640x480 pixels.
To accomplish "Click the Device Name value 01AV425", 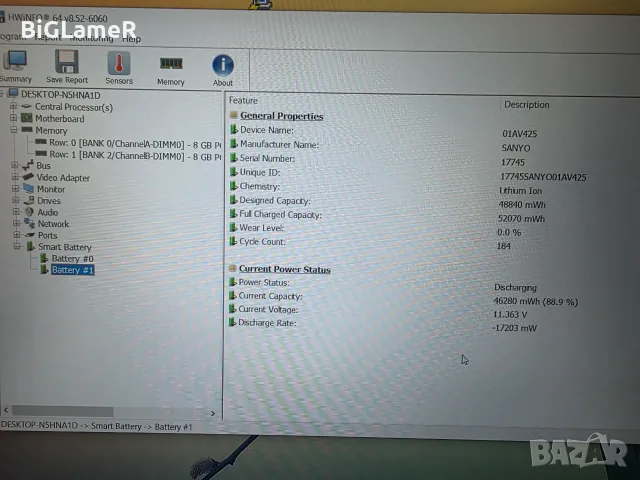I will [520, 134].
